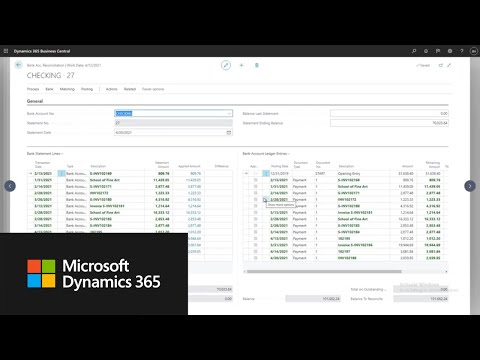Expand the Bank Statement Lines menu chevron

pyautogui.click(x=62, y=154)
